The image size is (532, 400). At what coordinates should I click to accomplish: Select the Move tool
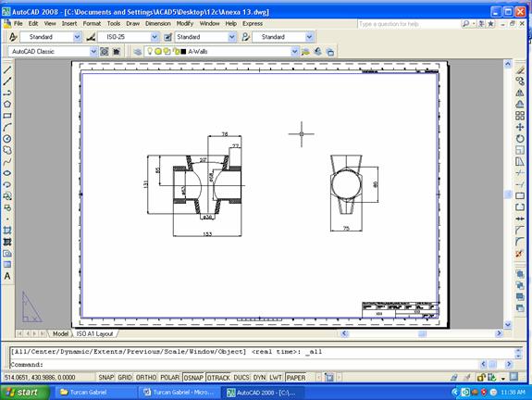(520, 128)
